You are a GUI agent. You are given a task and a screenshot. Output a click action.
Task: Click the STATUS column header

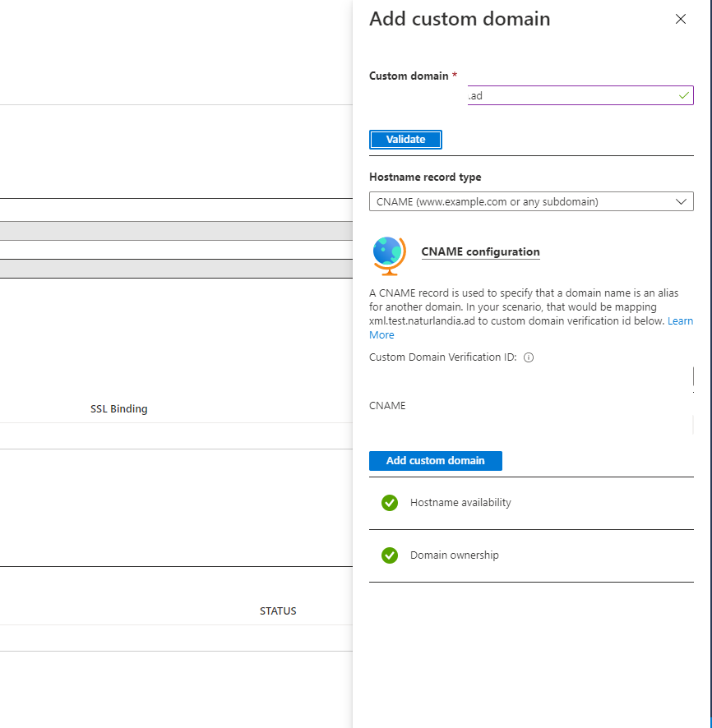pyautogui.click(x=278, y=611)
